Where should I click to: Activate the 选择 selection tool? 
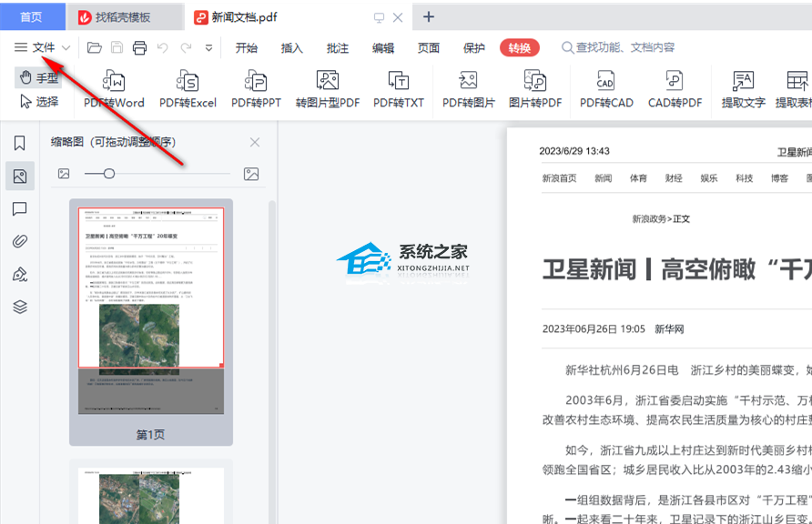click(x=39, y=101)
